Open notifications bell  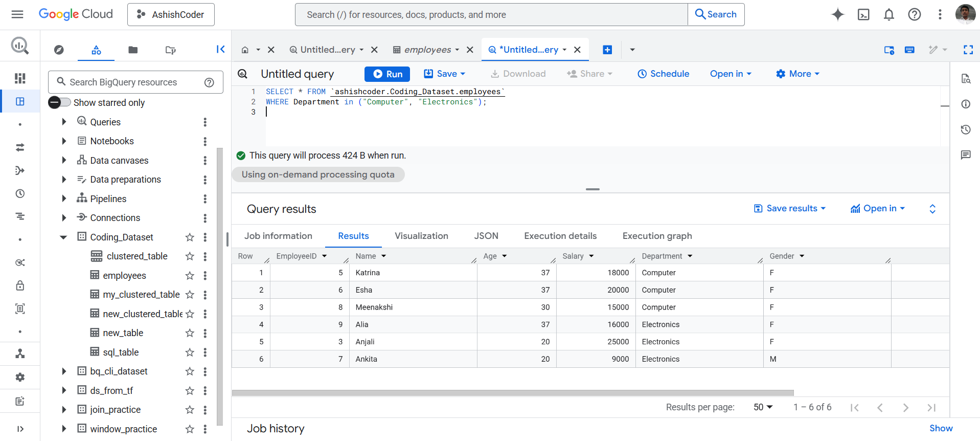pyautogui.click(x=889, y=14)
